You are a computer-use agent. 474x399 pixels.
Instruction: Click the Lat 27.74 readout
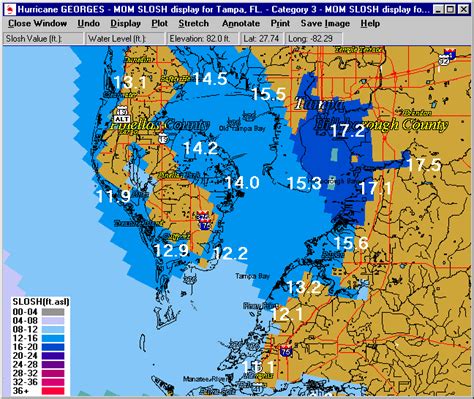pyautogui.click(x=261, y=39)
